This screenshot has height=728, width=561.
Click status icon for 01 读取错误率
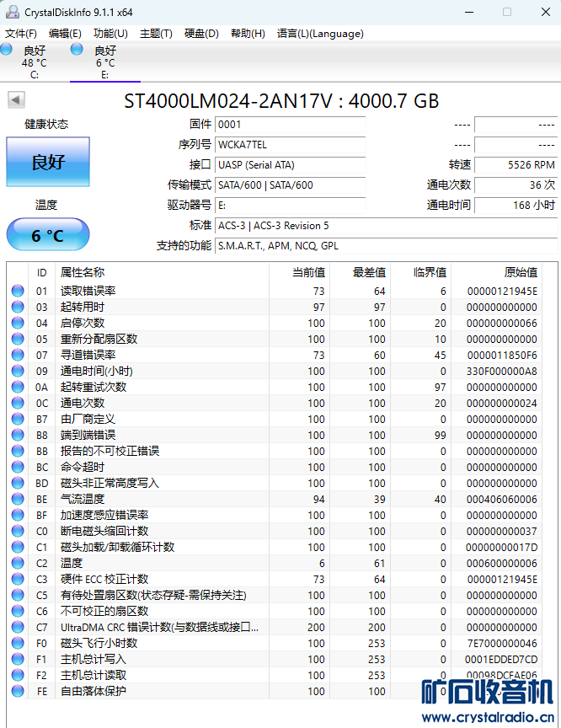point(18,291)
